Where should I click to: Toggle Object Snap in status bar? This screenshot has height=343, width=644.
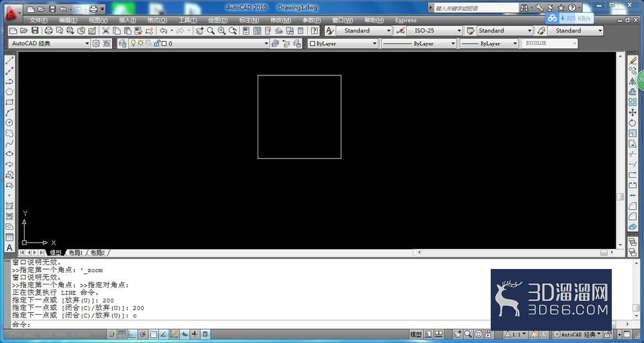click(x=153, y=334)
